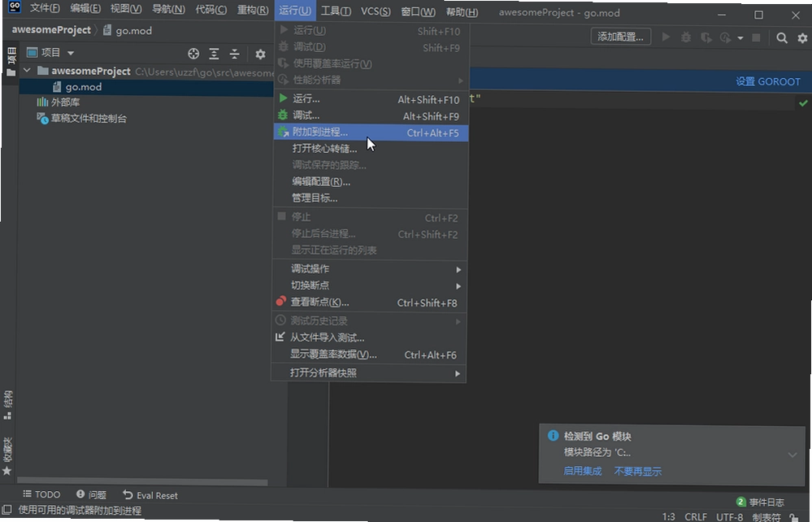The height and width of the screenshot is (522, 812).
Task: Click the toolbar profiler run icon
Action: (x=725, y=37)
